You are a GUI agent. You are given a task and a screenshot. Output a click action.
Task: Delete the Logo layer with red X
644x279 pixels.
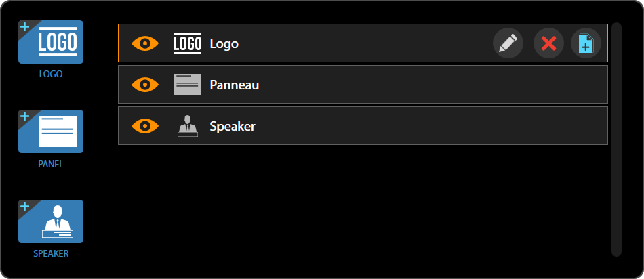pyautogui.click(x=548, y=43)
